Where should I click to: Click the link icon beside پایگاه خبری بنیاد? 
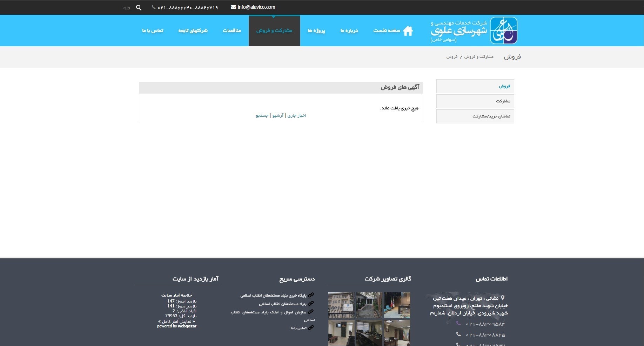point(311,295)
